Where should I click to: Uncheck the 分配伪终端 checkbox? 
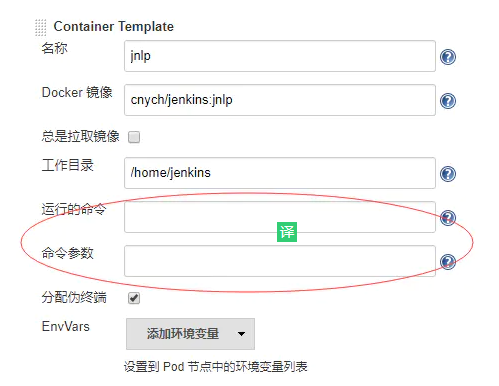pos(134,298)
